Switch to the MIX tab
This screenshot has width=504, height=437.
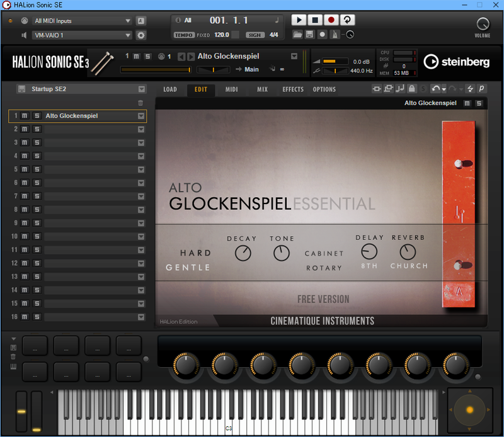point(262,89)
